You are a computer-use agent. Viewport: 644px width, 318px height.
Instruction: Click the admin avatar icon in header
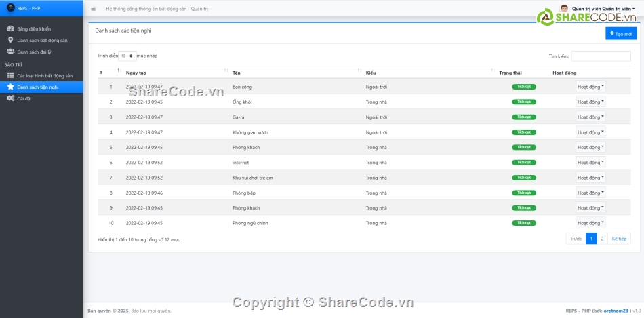tap(564, 9)
